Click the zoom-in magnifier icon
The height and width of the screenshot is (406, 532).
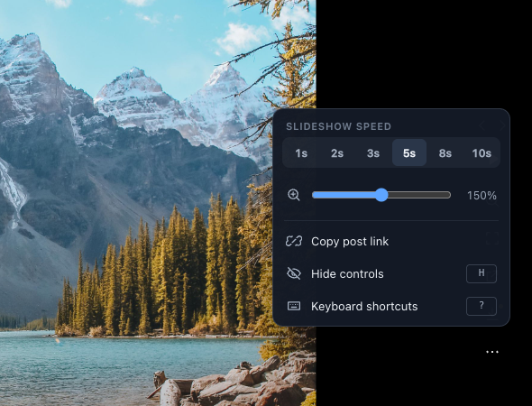293,195
